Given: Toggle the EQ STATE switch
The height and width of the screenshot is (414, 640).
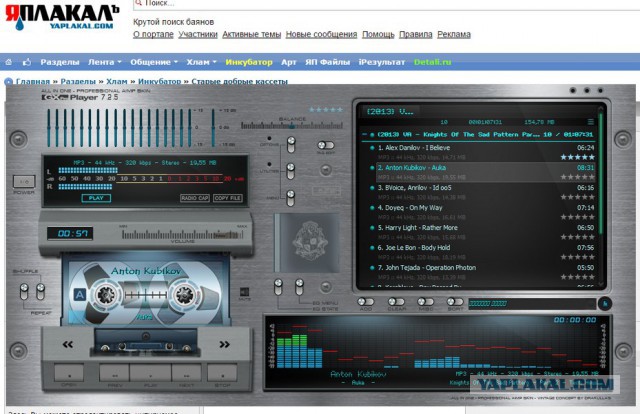Looking at the screenshot, I should tap(278, 287).
